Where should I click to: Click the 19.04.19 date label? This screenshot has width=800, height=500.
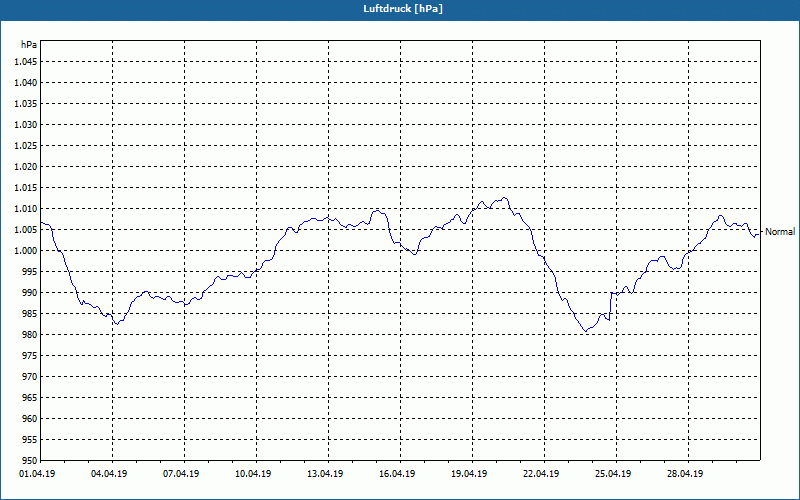(469, 473)
